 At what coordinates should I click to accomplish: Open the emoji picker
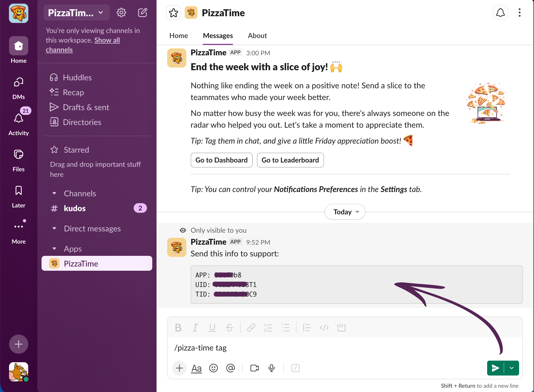coord(213,368)
